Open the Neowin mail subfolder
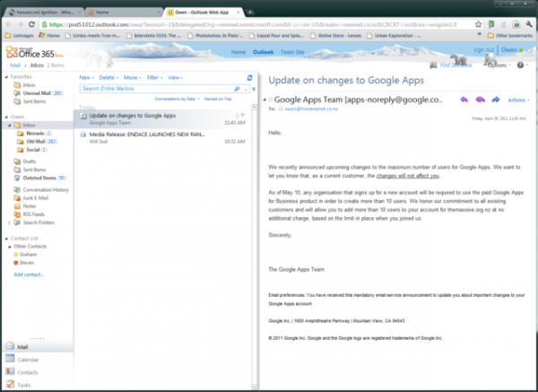Viewport: 538px width, 392px height. [x=34, y=134]
